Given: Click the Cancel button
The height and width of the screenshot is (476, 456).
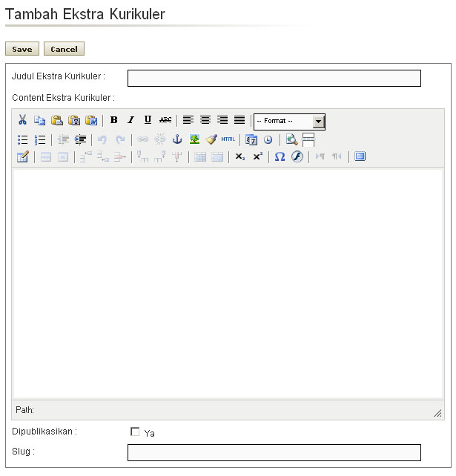Looking at the screenshot, I should pos(64,49).
